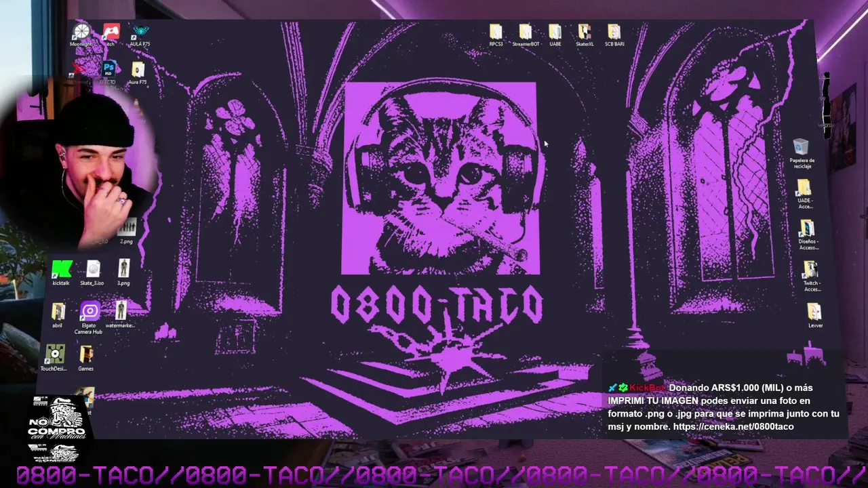Open the ceneka.net/0800taco link
The height and width of the screenshot is (488, 868).
[x=734, y=426]
